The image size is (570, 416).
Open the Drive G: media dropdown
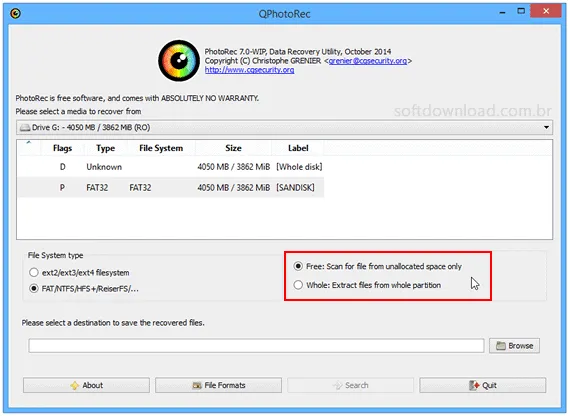click(x=284, y=128)
